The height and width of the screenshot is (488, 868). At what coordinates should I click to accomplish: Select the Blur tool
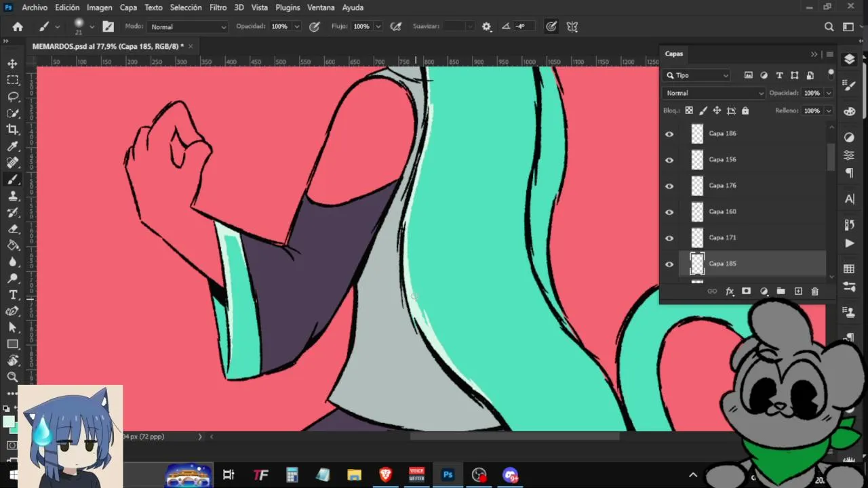tap(12, 262)
